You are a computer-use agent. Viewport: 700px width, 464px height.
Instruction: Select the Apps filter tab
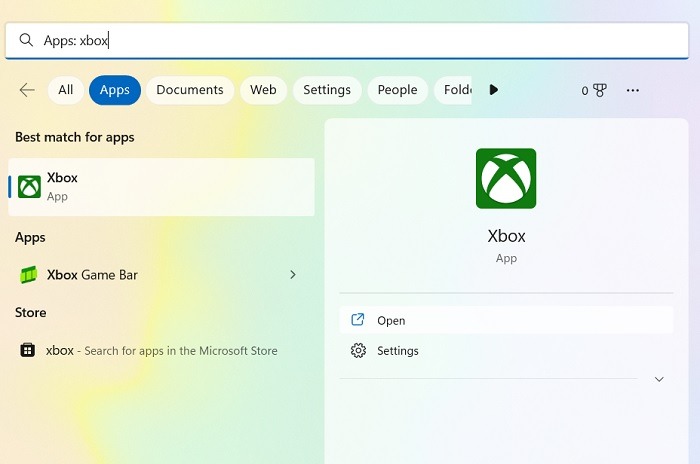[115, 90]
